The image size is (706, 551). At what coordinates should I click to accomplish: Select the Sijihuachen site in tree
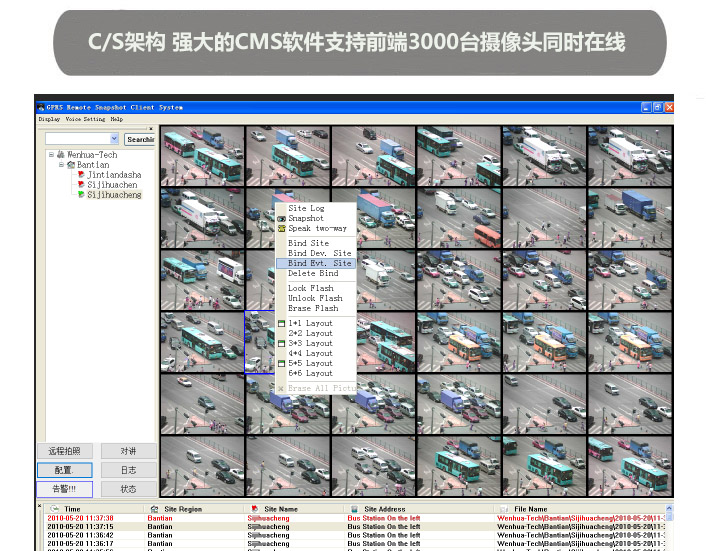pos(112,185)
